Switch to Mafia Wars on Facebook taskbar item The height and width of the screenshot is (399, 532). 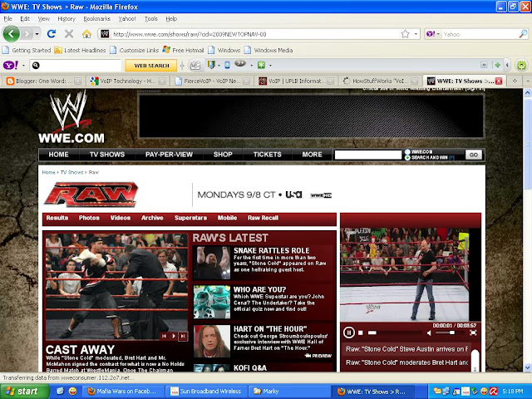tap(124, 392)
